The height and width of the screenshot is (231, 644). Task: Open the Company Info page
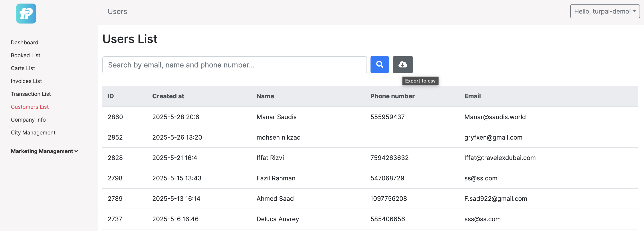click(x=28, y=120)
